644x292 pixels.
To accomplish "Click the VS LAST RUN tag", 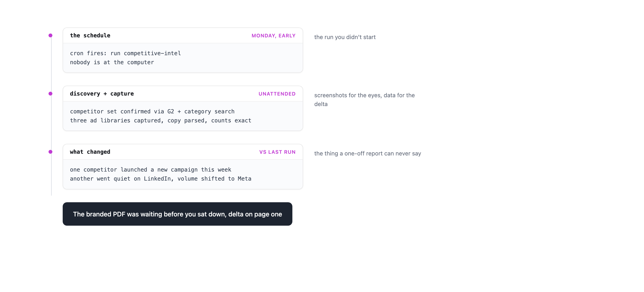I will coord(277,152).
